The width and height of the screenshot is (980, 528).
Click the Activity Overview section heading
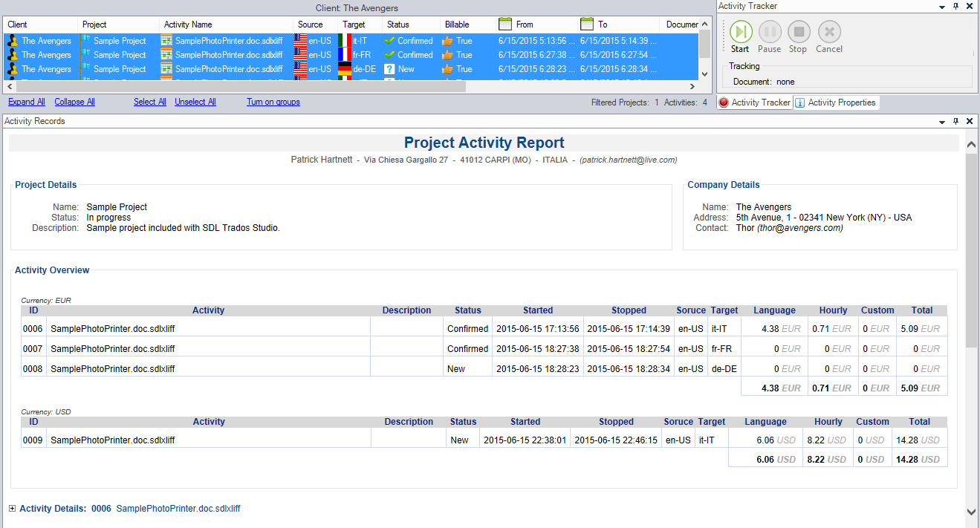pyautogui.click(x=52, y=270)
